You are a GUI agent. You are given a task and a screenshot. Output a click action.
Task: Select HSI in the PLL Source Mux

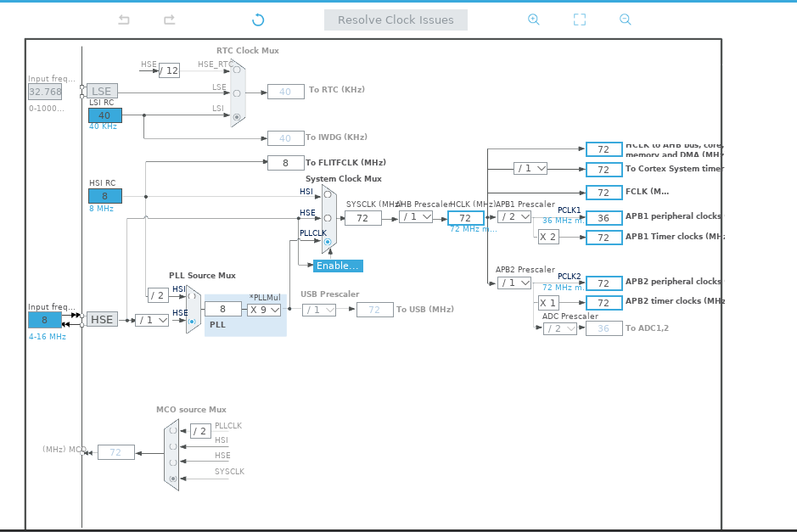[x=192, y=295]
